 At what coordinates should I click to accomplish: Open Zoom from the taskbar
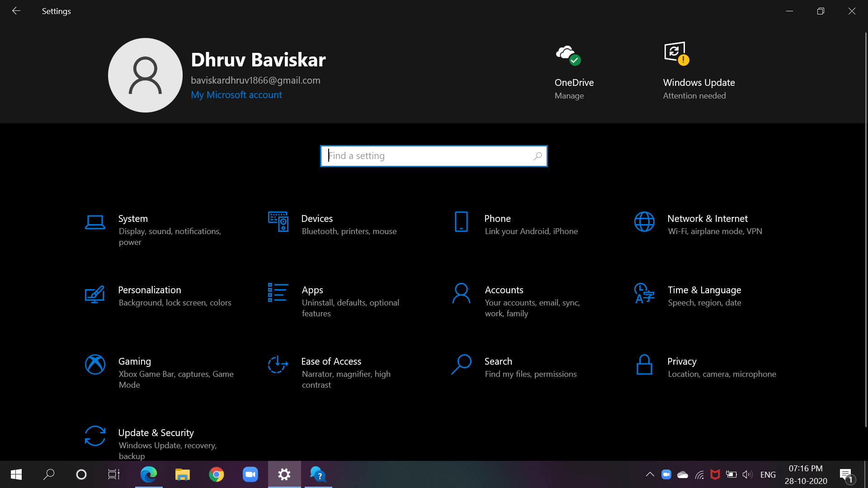(250, 474)
